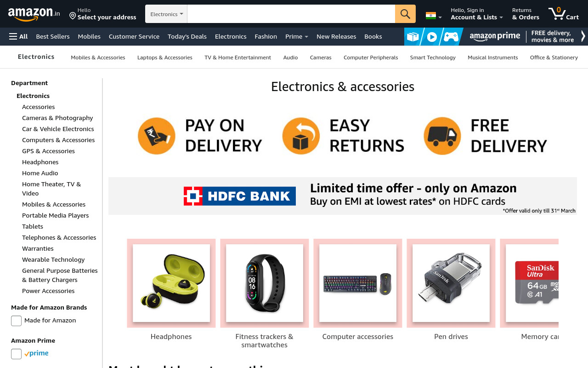This screenshot has height=368, width=588.
Task: Click the Prime delivery box icon
Action: point(413,37)
